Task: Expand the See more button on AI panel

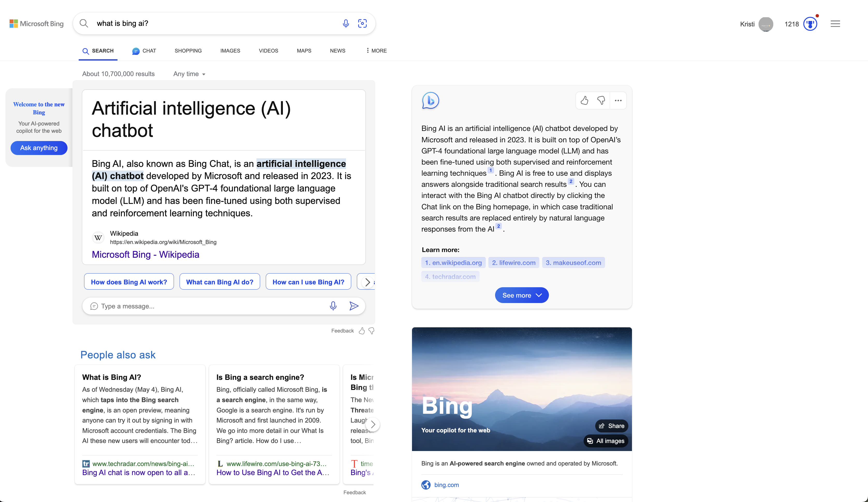Action: click(x=521, y=295)
